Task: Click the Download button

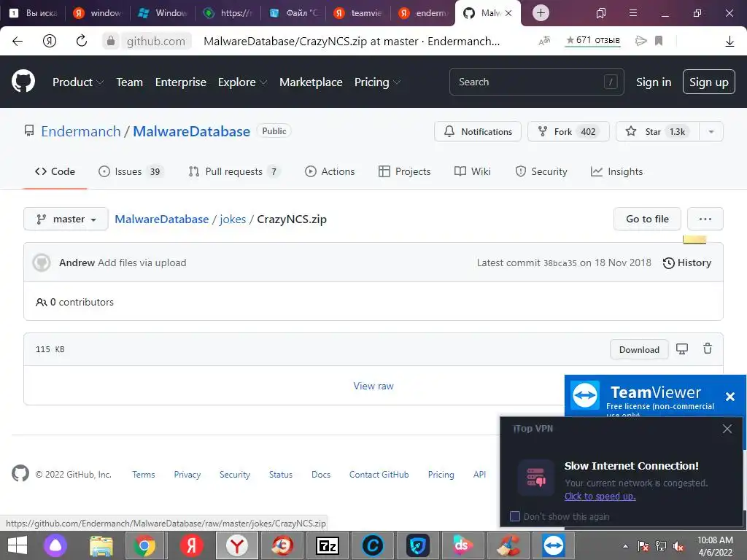Action: (x=639, y=349)
